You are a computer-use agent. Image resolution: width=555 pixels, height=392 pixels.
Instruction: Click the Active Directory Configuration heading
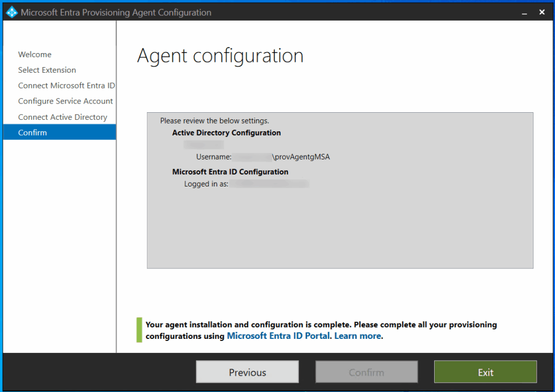[227, 133]
